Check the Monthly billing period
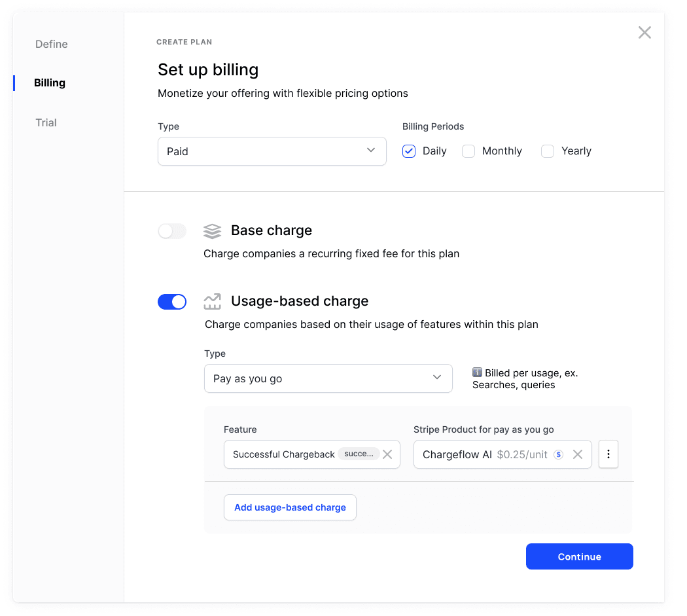The height and width of the screenshot is (616, 687). (468, 151)
